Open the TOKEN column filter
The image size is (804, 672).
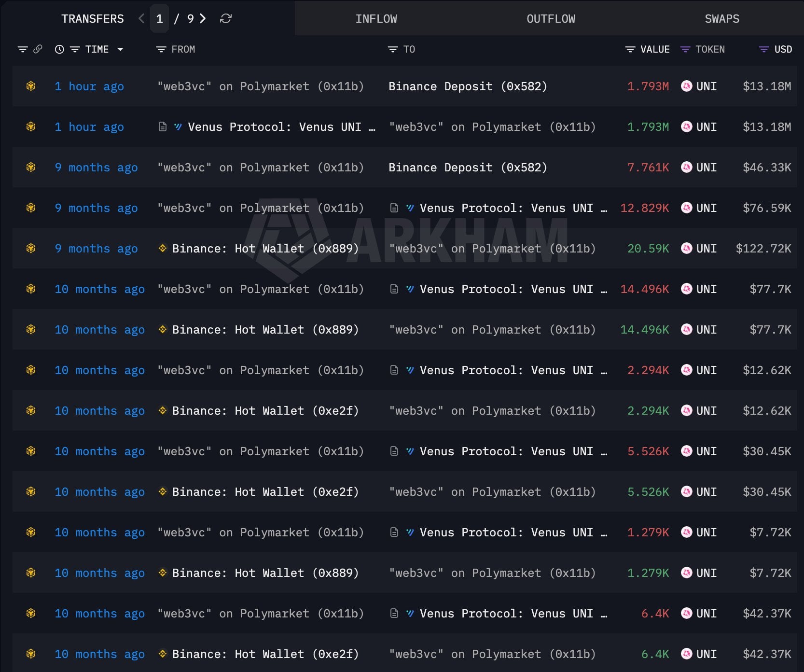[685, 49]
